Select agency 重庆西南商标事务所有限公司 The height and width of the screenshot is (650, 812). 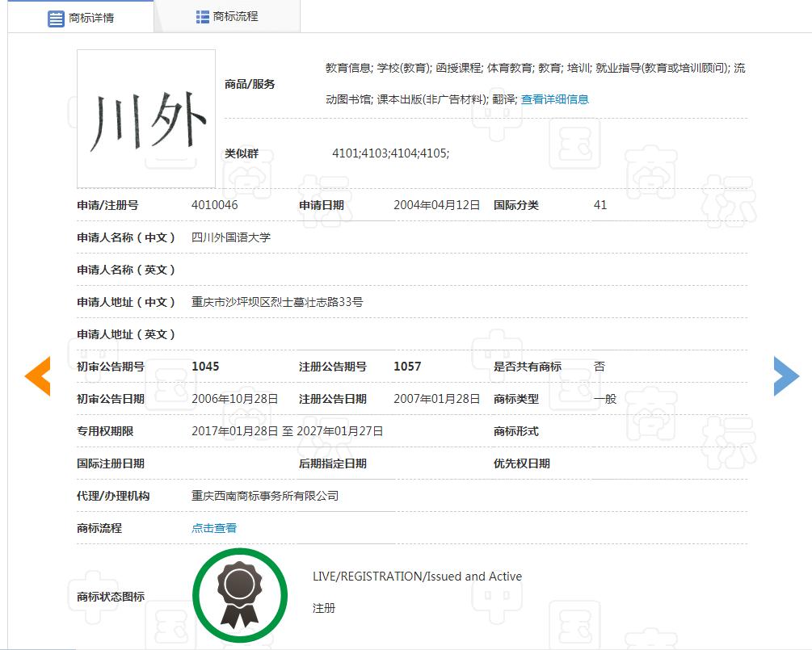click(265, 496)
